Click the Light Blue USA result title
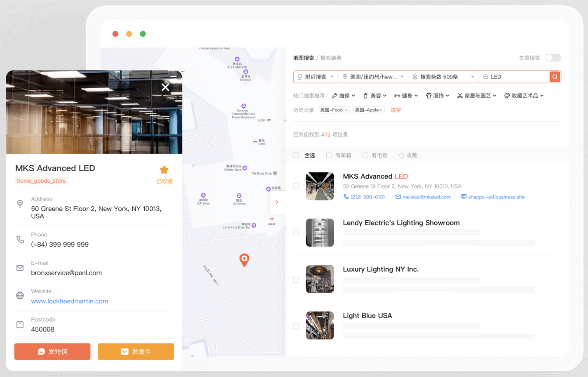Screen dimensions: 588x377 click(367, 316)
